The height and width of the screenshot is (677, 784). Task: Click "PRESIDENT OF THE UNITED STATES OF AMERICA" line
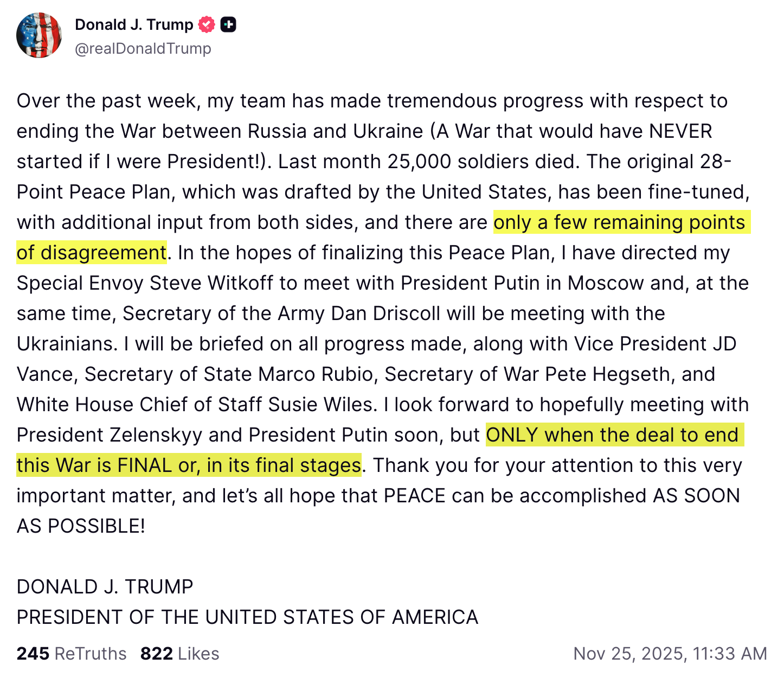tap(247, 617)
